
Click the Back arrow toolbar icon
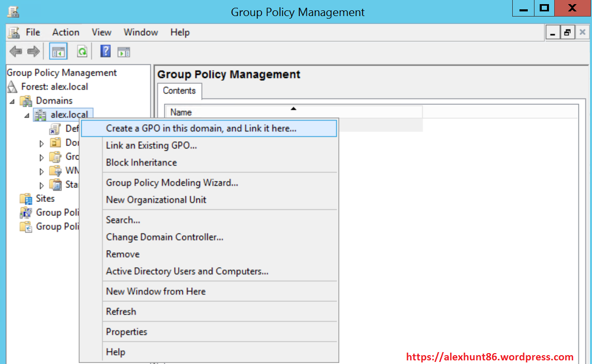[16, 51]
